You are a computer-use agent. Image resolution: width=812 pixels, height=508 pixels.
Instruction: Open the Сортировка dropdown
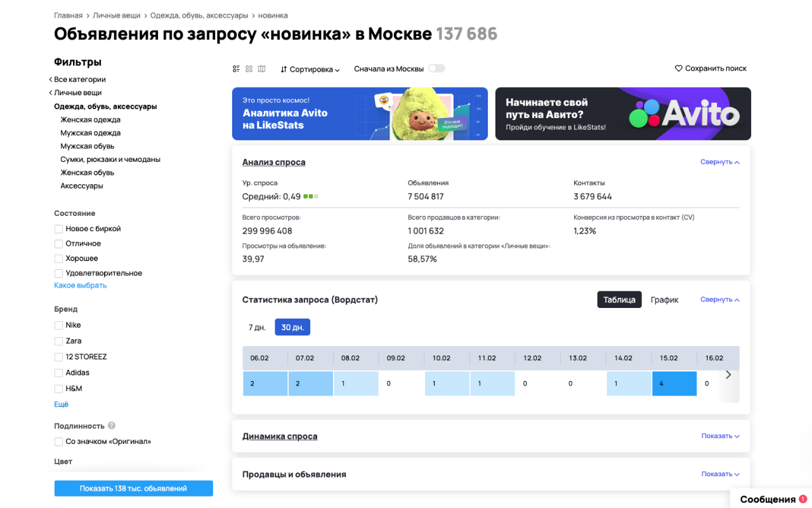click(312, 69)
